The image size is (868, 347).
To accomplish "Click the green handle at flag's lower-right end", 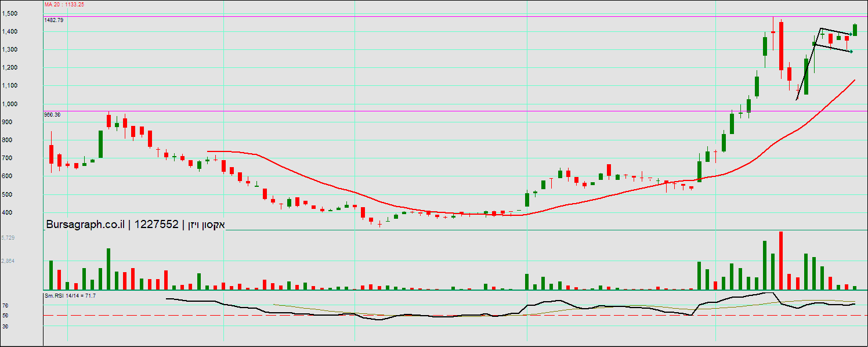I will (x=851, y=52).
